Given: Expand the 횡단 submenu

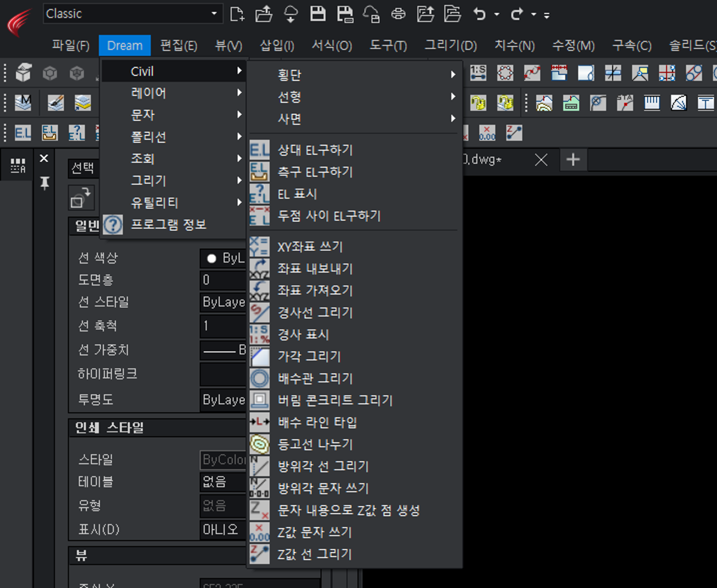Looking at the screenshot, I should (354, 75).
